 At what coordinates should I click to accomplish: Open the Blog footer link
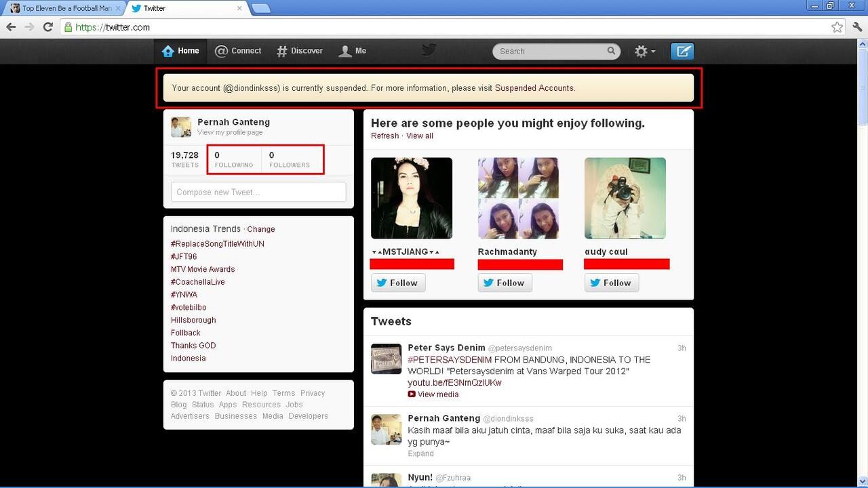click(x=178, y=405)
